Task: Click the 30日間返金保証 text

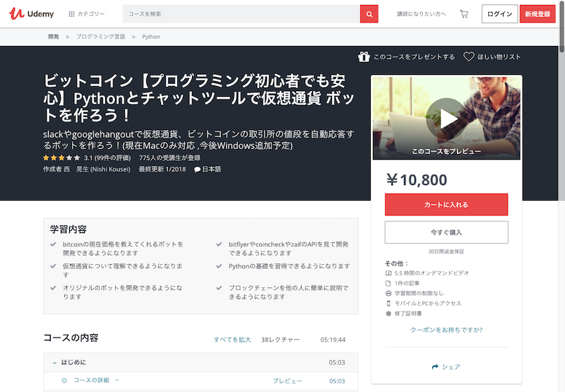Action: (x=446, y=251)
